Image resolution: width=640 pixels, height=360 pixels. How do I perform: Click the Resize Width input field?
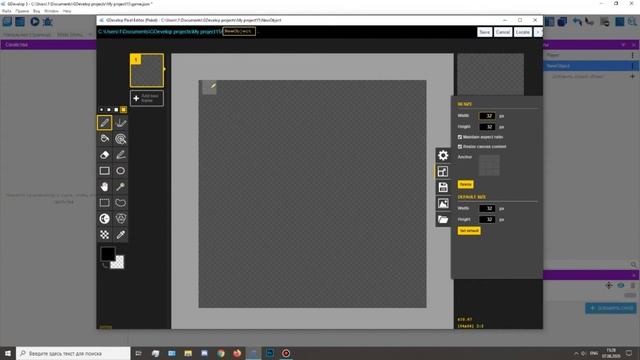click(487, 116)
